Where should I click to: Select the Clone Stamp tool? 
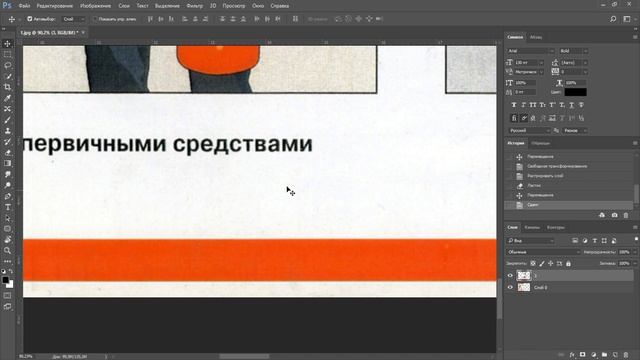(7, 131)
